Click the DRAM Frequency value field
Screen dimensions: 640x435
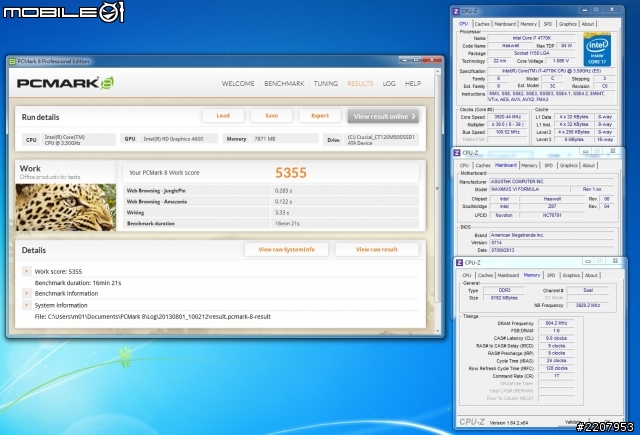coord(556,323)
